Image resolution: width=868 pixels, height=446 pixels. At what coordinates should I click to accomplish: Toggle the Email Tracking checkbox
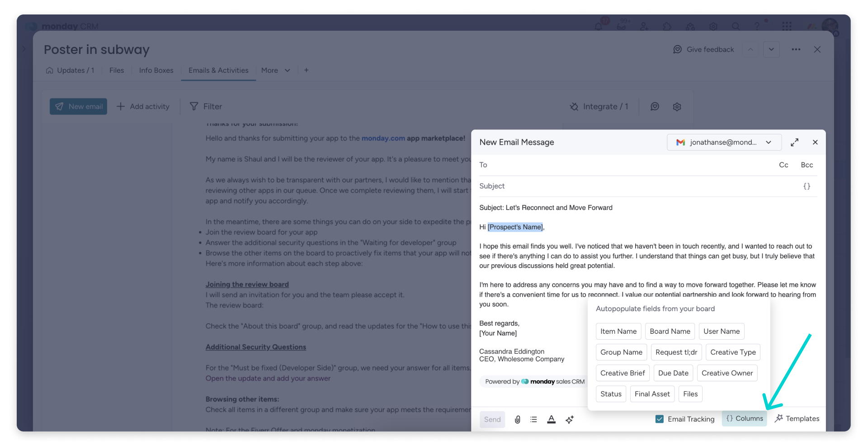(660, 419)
